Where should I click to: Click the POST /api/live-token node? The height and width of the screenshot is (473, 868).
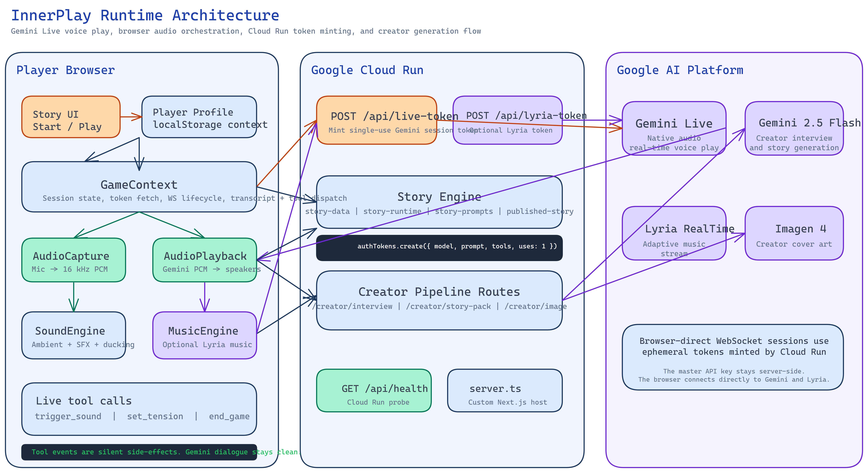[x=376, y=120]
